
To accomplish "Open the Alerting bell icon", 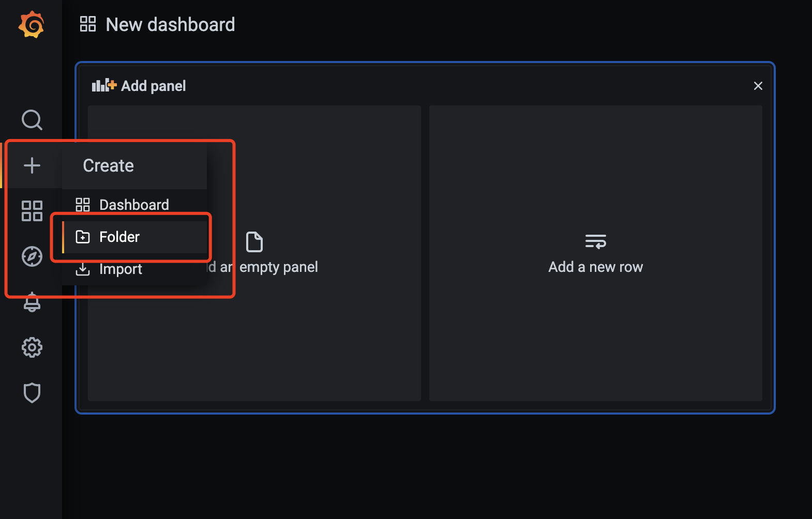I will tap(32, 302).
